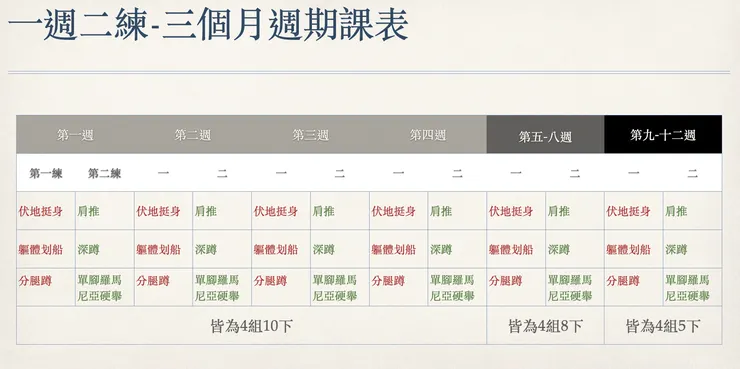The image size is (740, 369).
Task: Select 分腿蹲 under 第五-八週
Action: pos(505,281)
